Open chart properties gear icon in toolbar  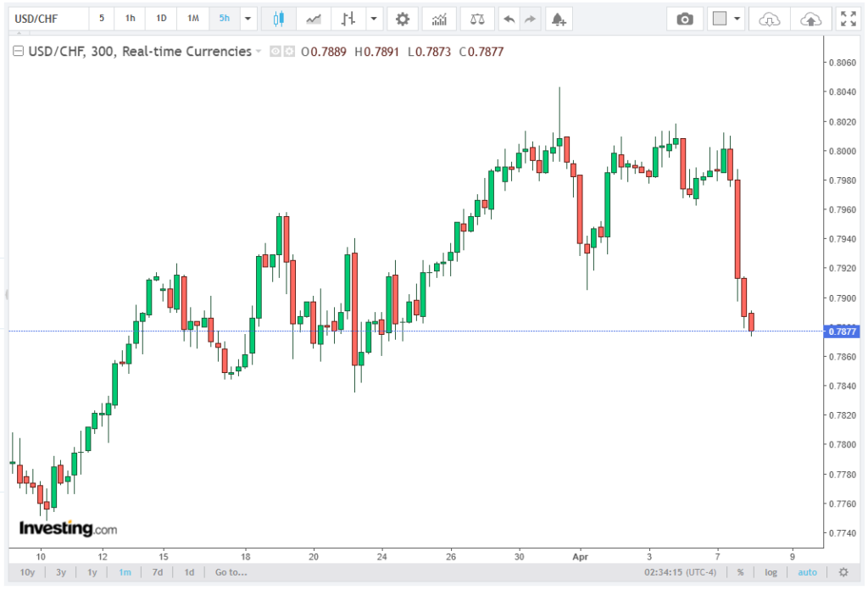pos(403,19)
